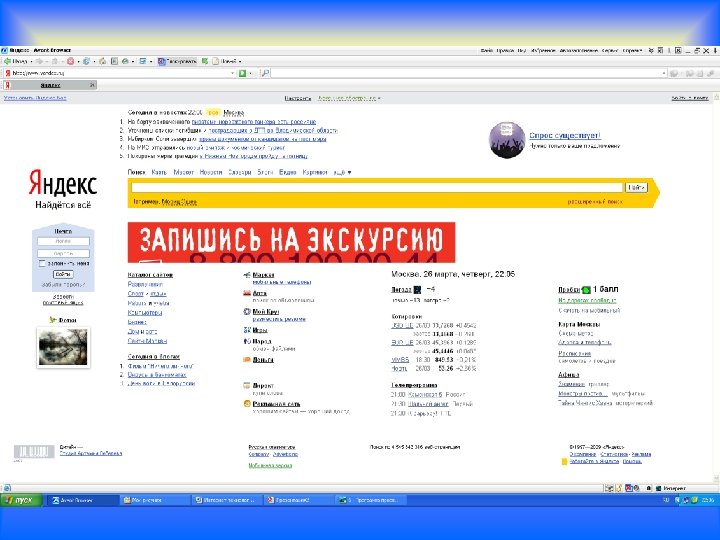Click the system tray clock

(708, 500)
